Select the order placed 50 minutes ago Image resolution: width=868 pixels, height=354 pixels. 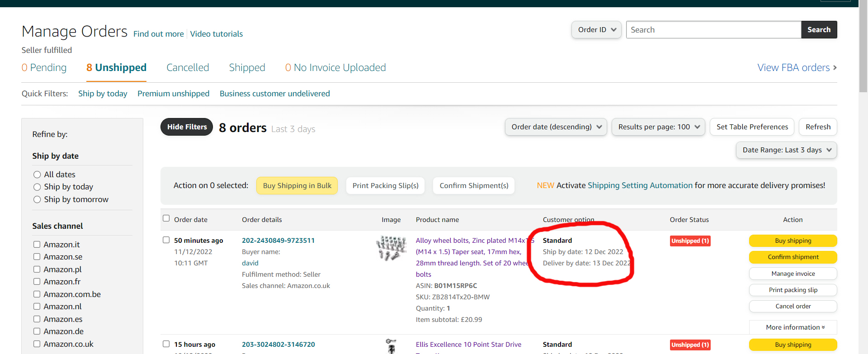tap(166, 240)
